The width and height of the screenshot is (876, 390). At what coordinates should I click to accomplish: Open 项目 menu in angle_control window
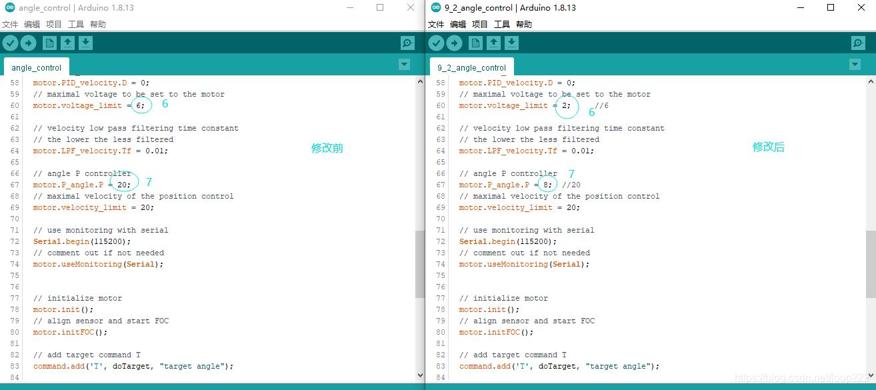pyautogui.click(x=54, y=25)
